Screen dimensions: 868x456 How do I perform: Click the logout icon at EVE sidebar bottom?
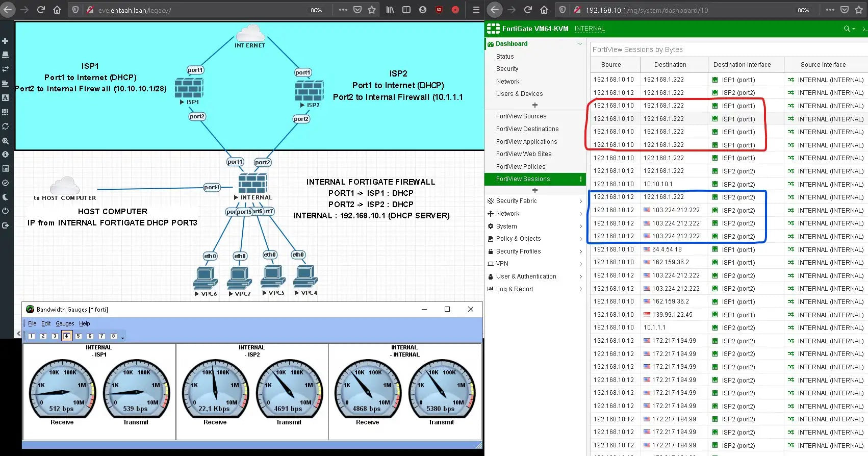[x=5, y=225]
